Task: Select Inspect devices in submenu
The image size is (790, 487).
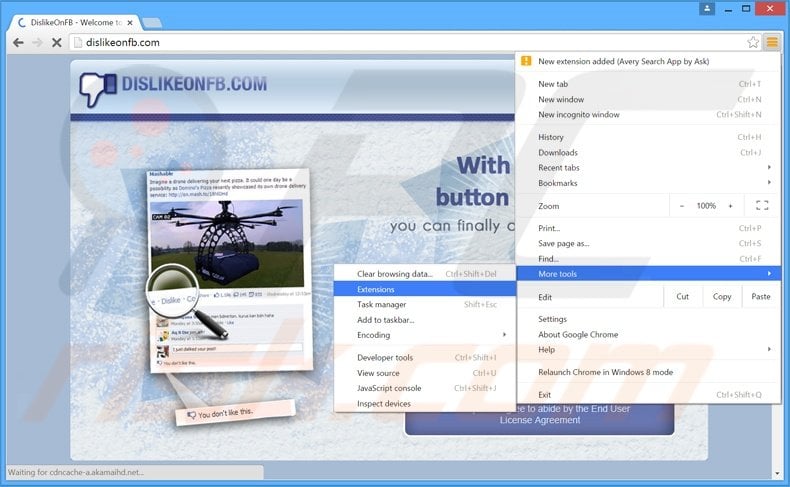Action: 425,403
